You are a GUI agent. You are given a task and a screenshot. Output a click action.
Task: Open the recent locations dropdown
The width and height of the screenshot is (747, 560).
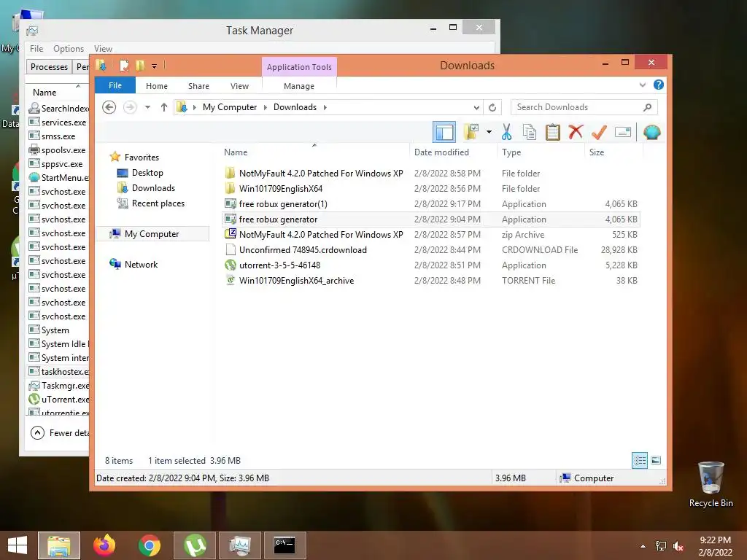147,107
